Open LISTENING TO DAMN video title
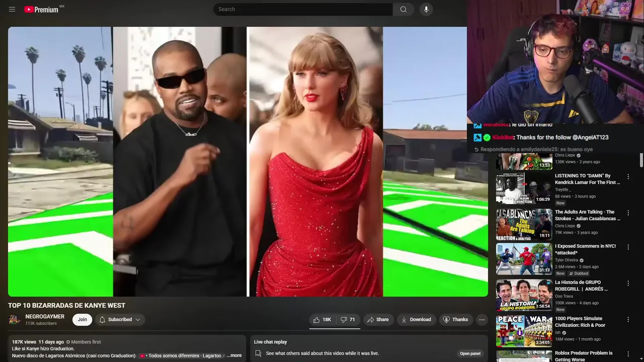The image size is (644, 362). pos(587,179)
